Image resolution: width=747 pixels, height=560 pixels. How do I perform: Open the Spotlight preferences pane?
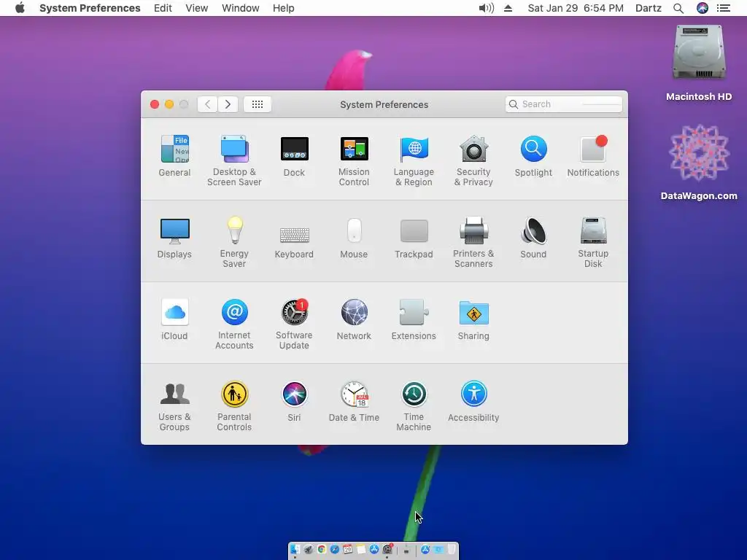[x=533, y=156]
